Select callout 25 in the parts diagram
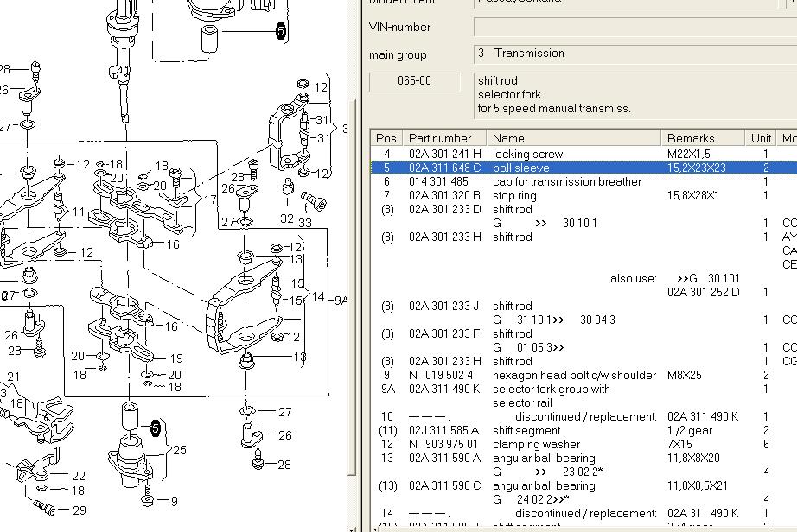This screenshot has width=797, height=532. coord(179,450)
